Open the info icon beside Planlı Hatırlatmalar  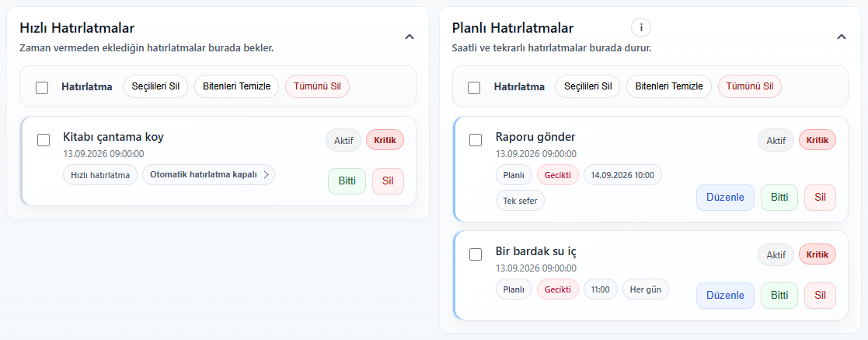pyautogui.click(x=641, y=27)
